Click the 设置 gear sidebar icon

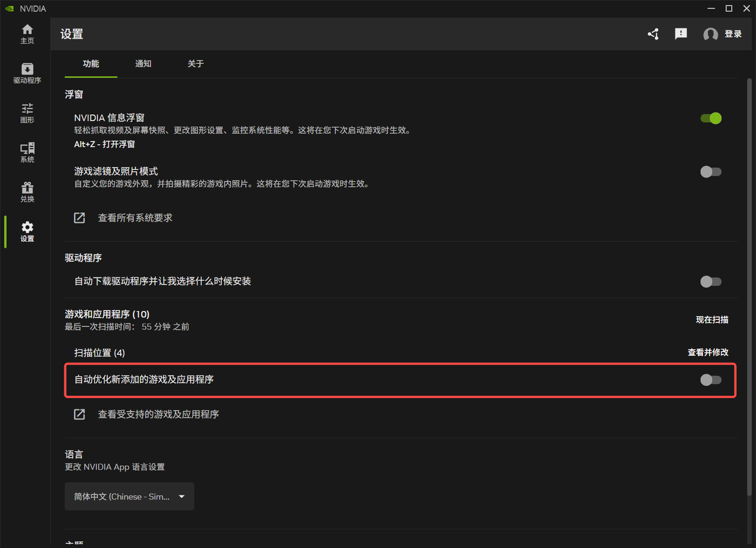coord(27,232)
